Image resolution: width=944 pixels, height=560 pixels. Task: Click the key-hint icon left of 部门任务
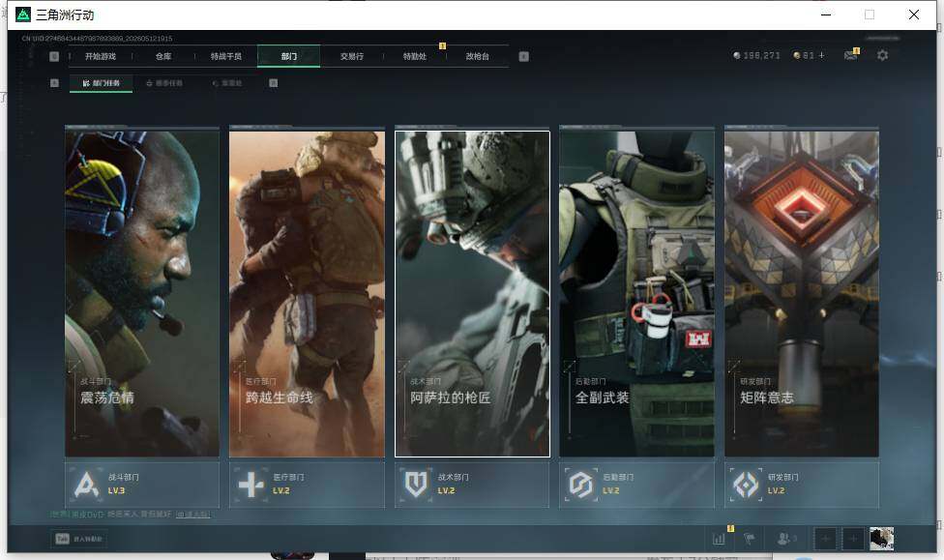tap(55, 83)
